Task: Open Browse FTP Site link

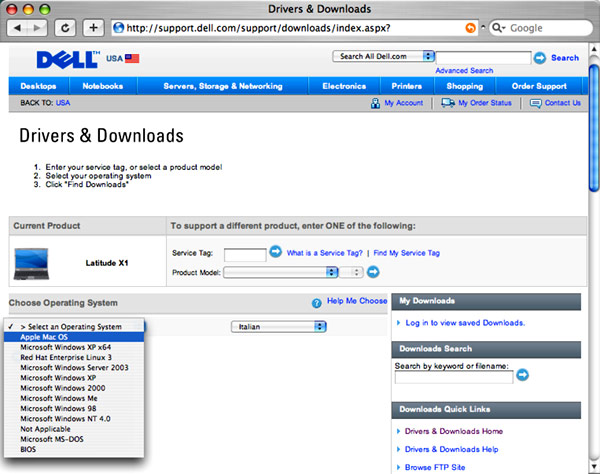Action: 435,467
